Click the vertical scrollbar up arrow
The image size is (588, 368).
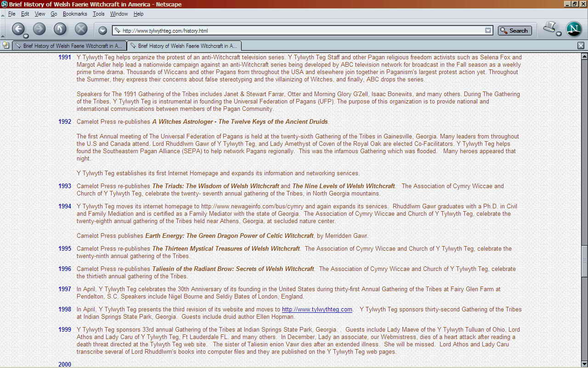pos(584,56)
